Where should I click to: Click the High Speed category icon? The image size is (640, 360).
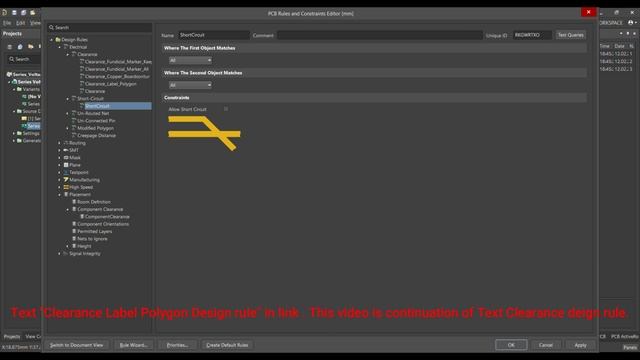(66, 187)
